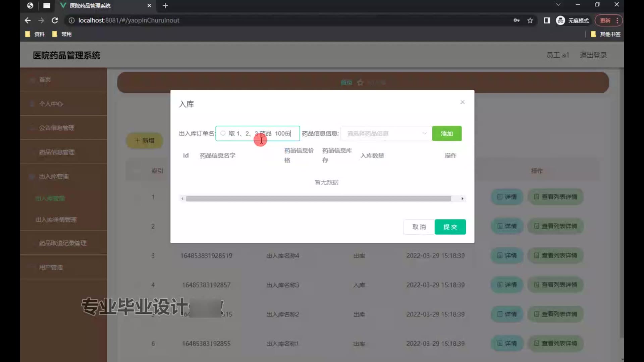Open the 更新 browser menu dots
Image resolution: width=644 pixels, height=362 pixels.
pos(617,20)
